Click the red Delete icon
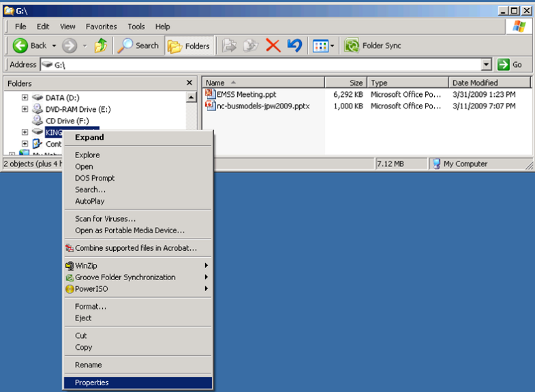 (273, 46)
